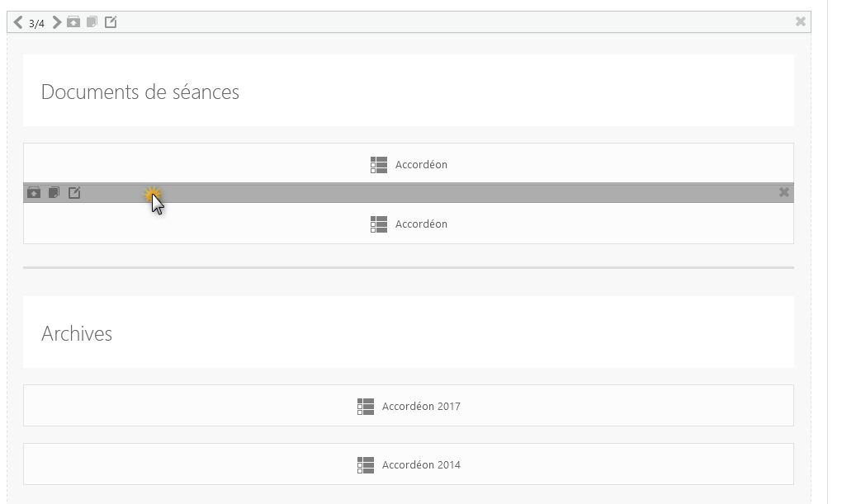
Task: Click the edit pencil icon in top toolbar
Action: point(111,22)
